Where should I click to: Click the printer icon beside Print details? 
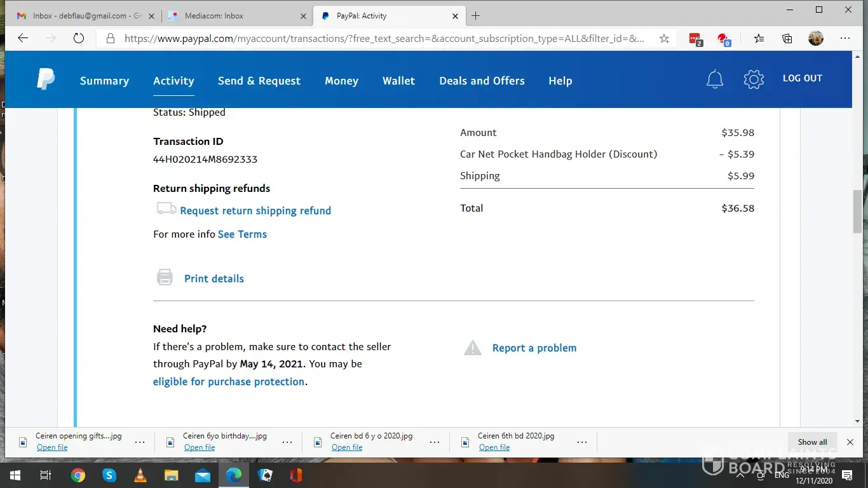[x=165, y=278]
